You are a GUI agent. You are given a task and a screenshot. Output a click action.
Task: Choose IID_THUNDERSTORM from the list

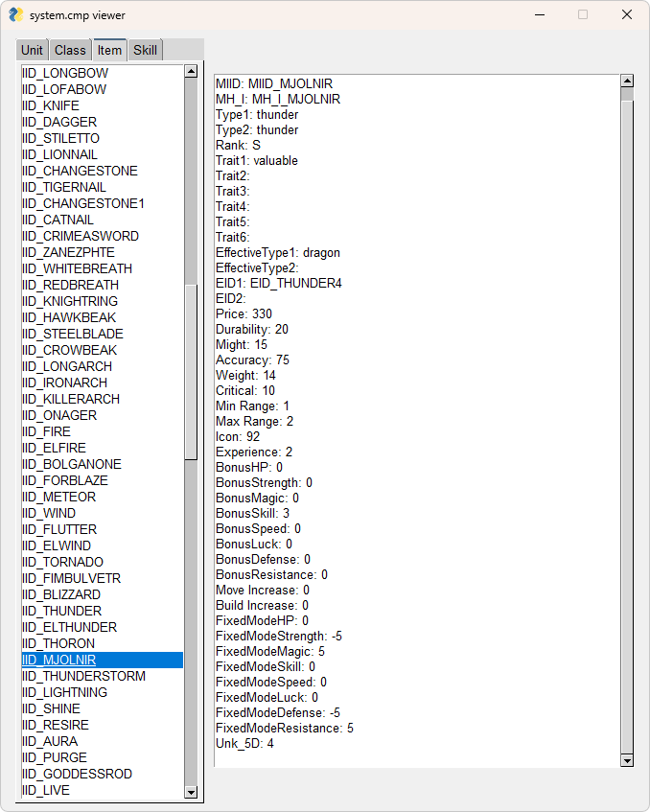click(83, 676)
